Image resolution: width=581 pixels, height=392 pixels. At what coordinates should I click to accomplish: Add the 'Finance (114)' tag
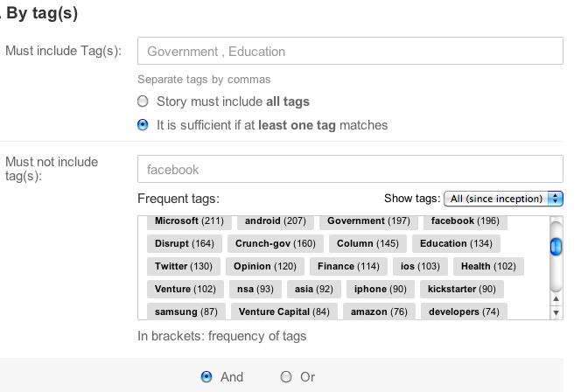point(348,266)
